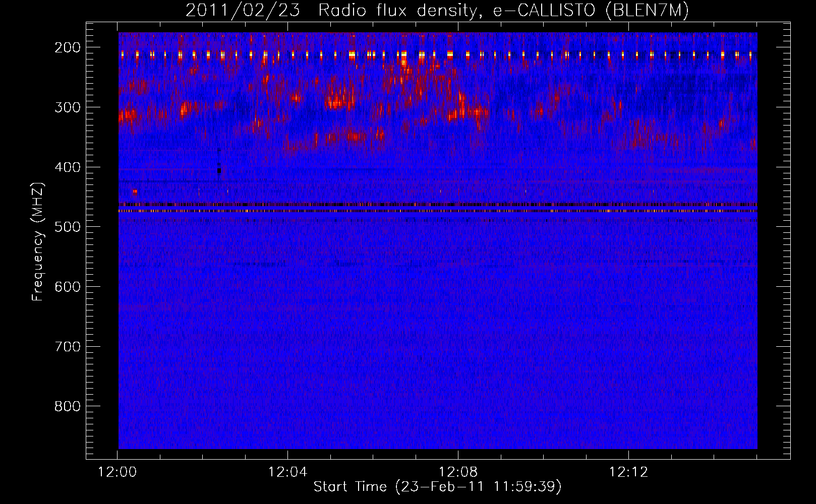816x504 pixels.
Task: Click the 'Frequency (MHZ)' axis label
Action: (38, 242)
